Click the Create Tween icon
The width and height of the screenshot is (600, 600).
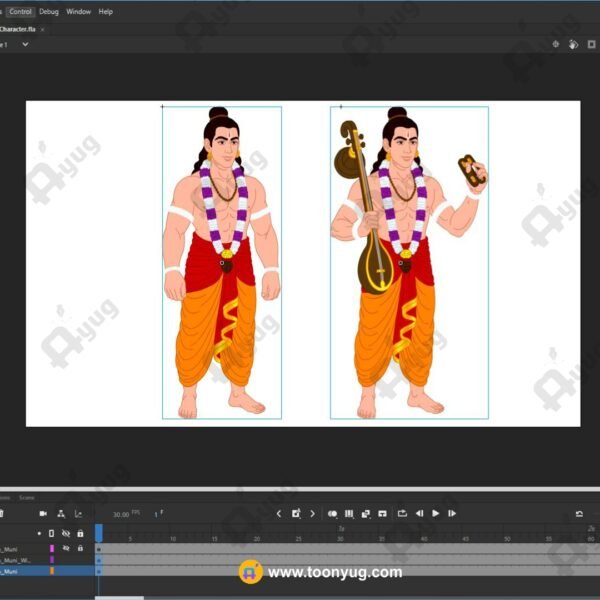[366, 514]
